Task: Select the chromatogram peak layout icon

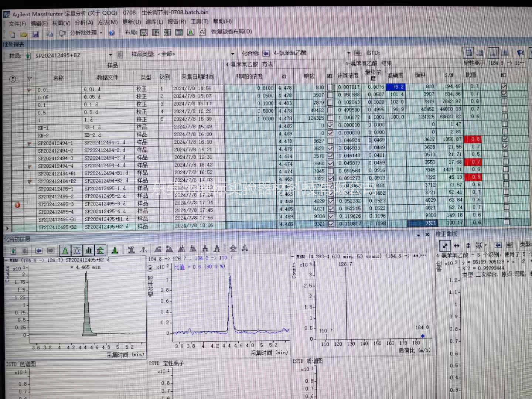Action: pos(191,32)
